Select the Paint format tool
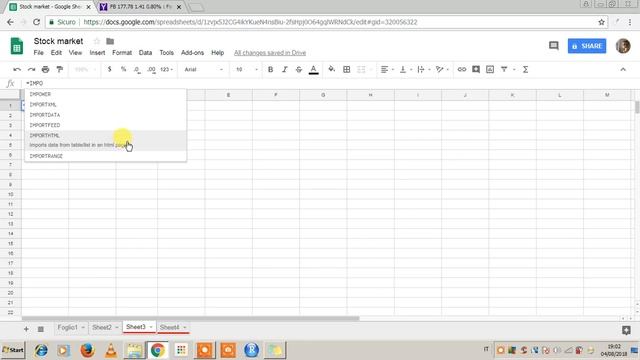Viewport: 640px width, 360px height. tap(60, 69)
